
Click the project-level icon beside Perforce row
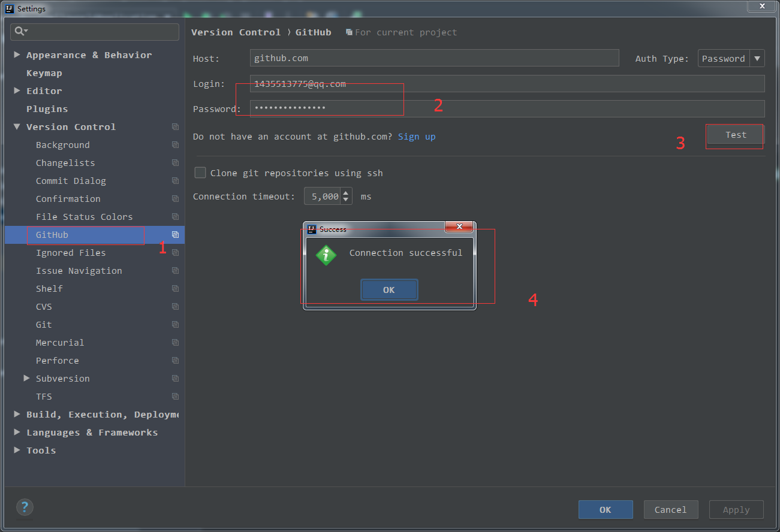pos(175,361)
